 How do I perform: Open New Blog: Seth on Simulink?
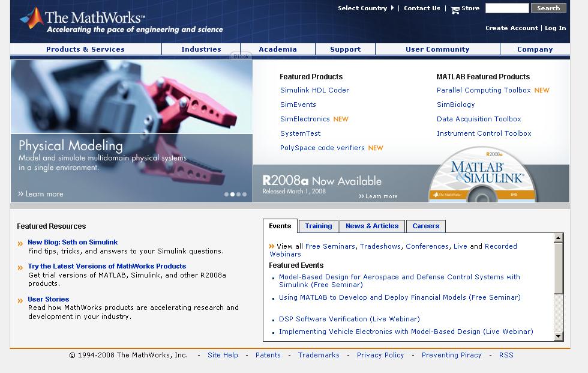coord(73,243)
